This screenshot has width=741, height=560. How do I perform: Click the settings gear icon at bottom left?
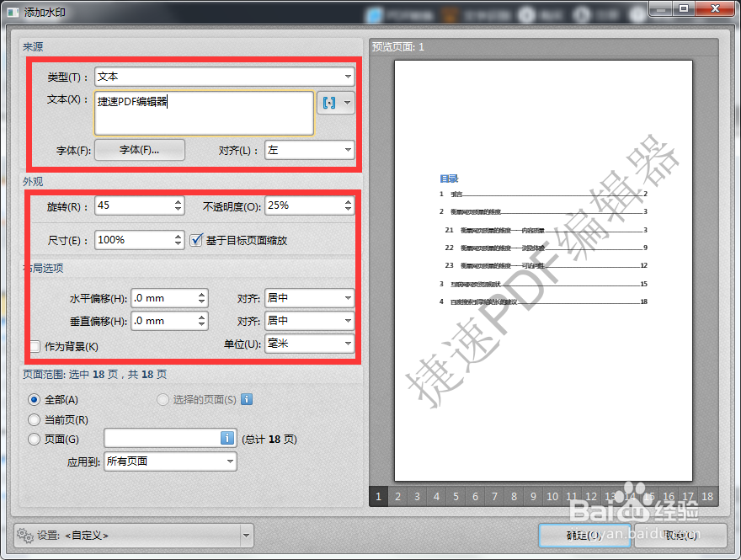[24, 536]
